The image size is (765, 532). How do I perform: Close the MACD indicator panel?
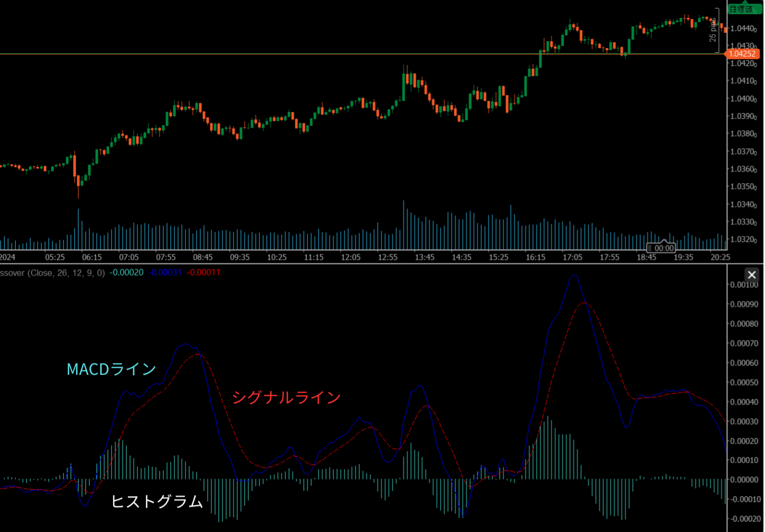(x=752, y=274)
